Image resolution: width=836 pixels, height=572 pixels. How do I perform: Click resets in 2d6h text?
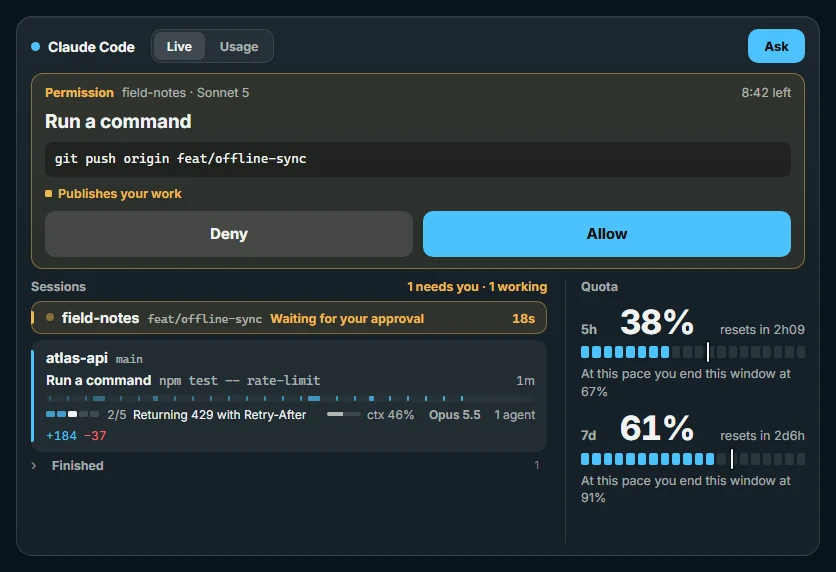762,436
